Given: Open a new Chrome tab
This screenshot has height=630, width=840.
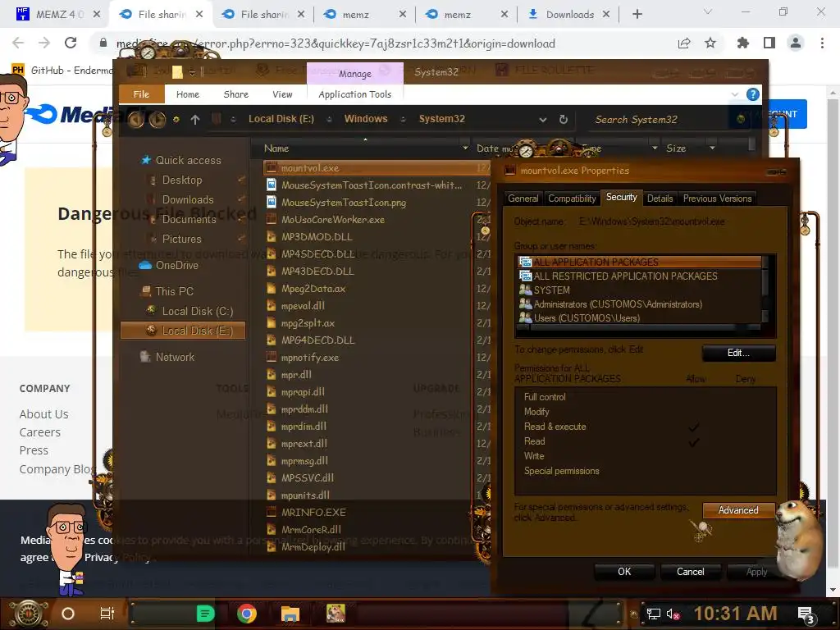Looking at the screenshot, I should click(637, 15).
